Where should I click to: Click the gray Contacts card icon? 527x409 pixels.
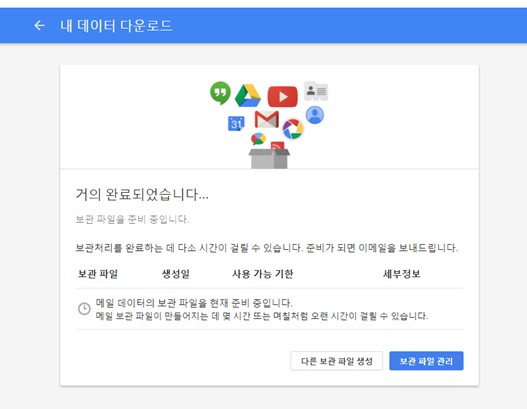click(x=316, y=91)
